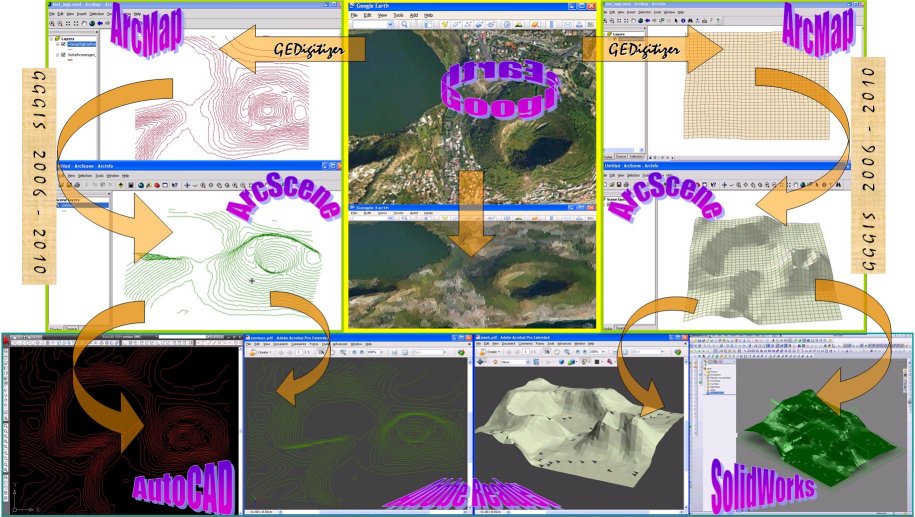Open the Add menu in upper Google Earth

pyautogui.click(x=414, y=15)
